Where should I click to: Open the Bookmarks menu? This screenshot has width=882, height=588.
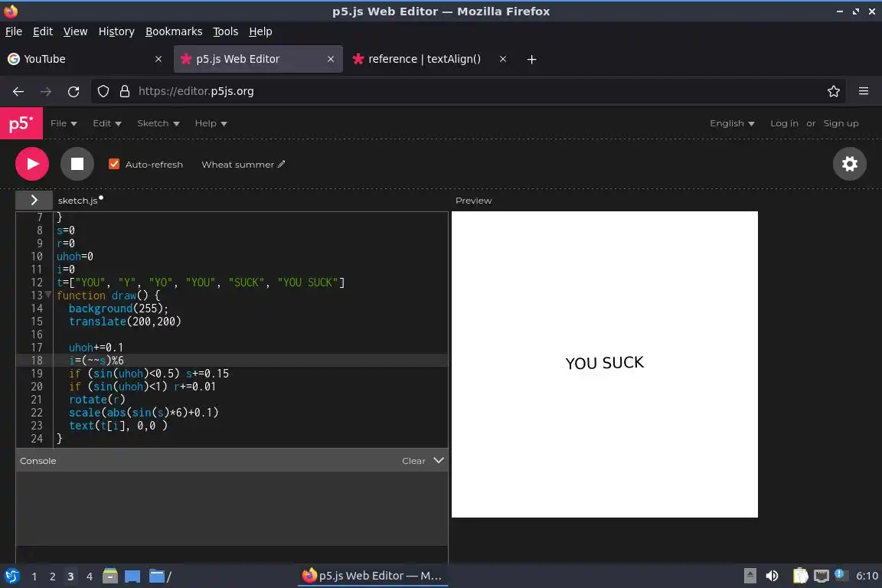click(174, 31)
